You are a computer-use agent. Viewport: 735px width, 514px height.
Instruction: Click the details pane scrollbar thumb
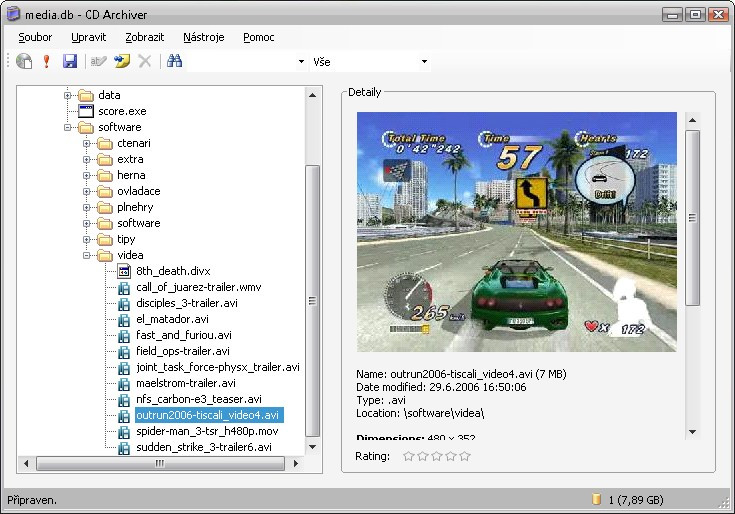coord(692,218)
